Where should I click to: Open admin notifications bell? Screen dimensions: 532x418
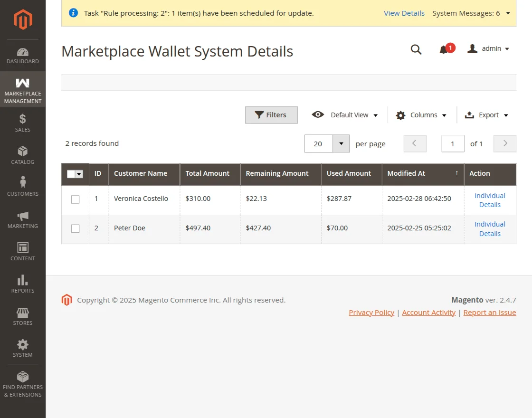click(x=445, y=49)
